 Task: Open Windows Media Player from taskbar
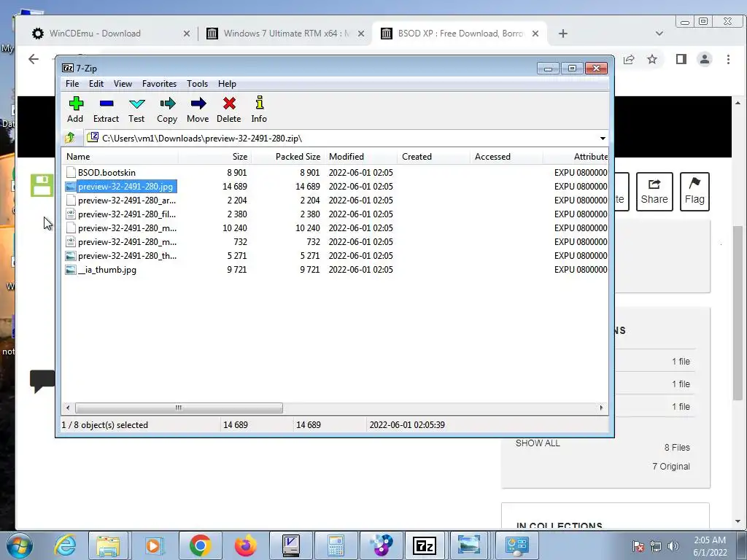pos(153,545)
